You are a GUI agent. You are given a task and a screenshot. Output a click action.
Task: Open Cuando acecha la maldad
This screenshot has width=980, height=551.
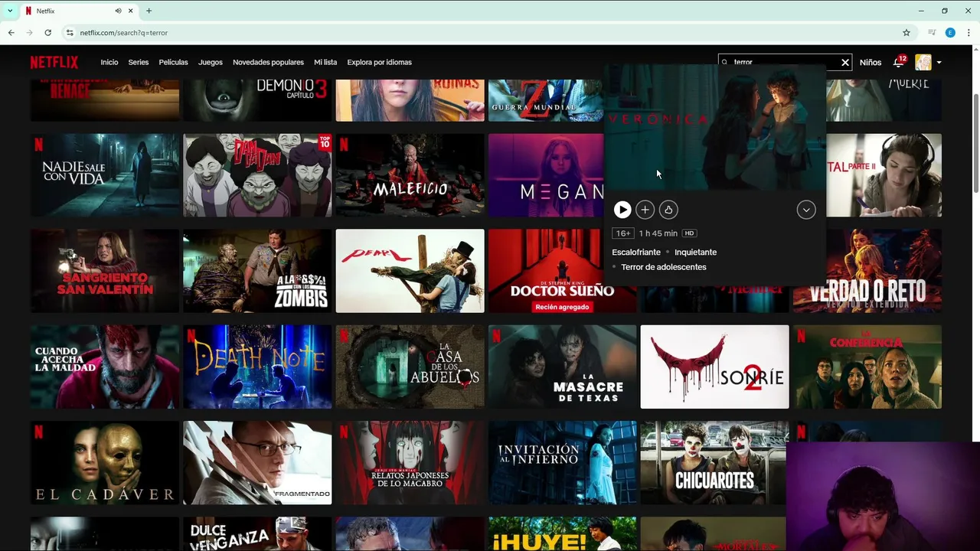point(105,367)
